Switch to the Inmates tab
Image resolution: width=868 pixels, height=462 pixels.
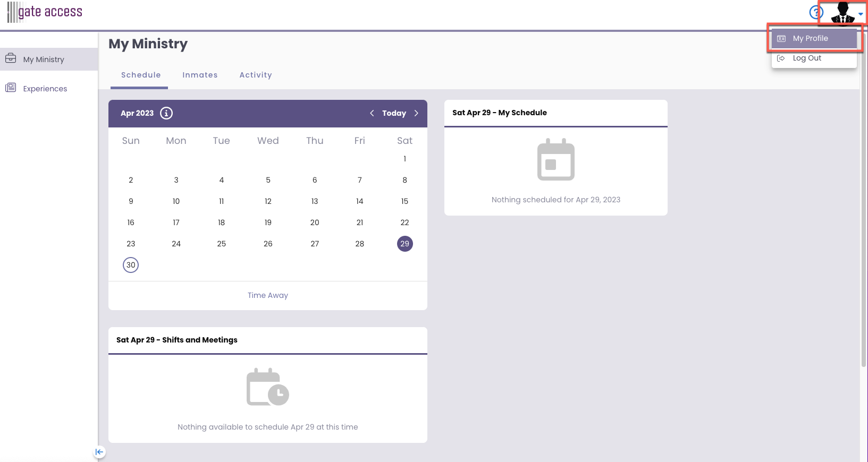(200, 75)
